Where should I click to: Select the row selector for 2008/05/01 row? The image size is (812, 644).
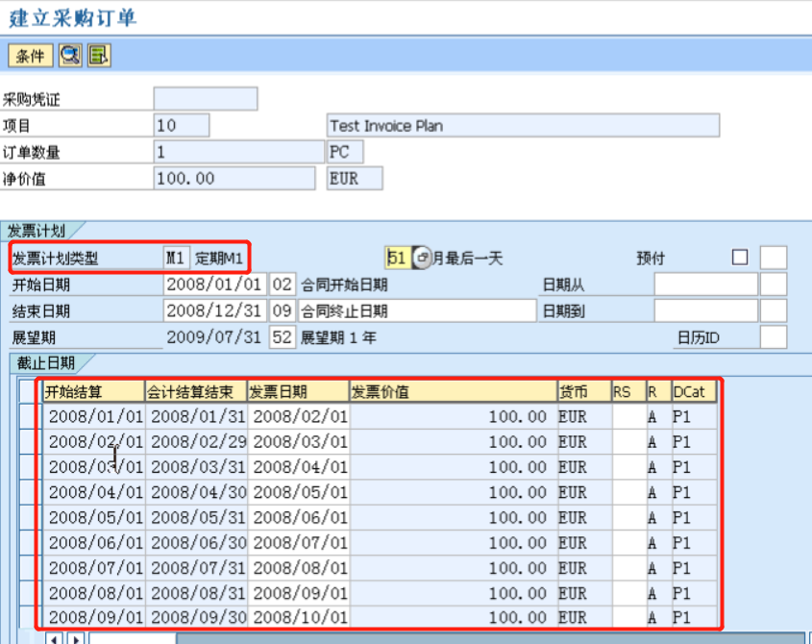[x=30, y=517]
